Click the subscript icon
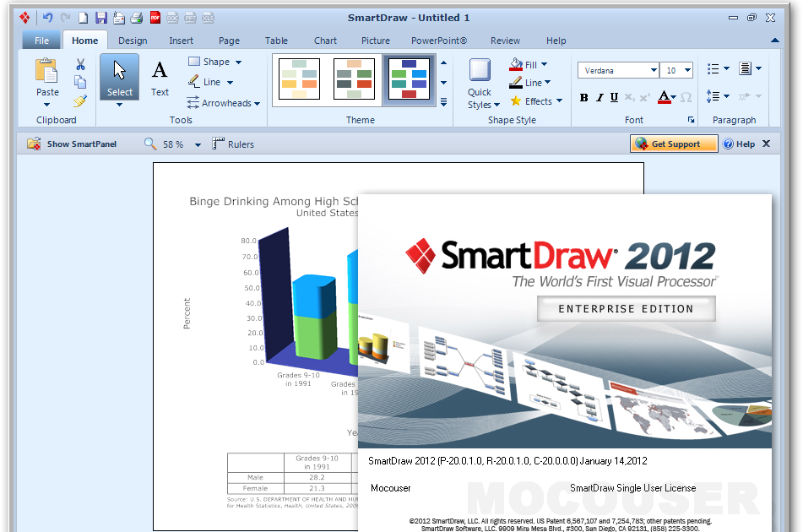The height and width of the screenshot is (532, 803). (630, 97)
